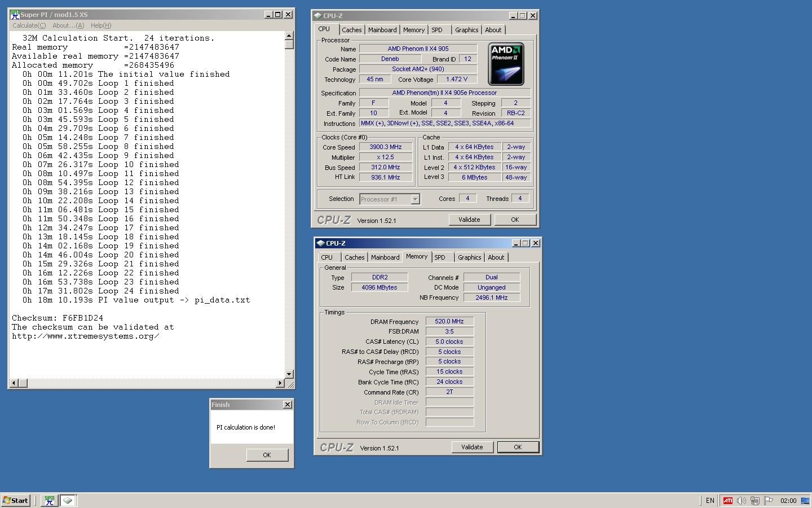Click the Command Rate value 2T
Screen dimensions: 812x508
[x=449, y=392]
